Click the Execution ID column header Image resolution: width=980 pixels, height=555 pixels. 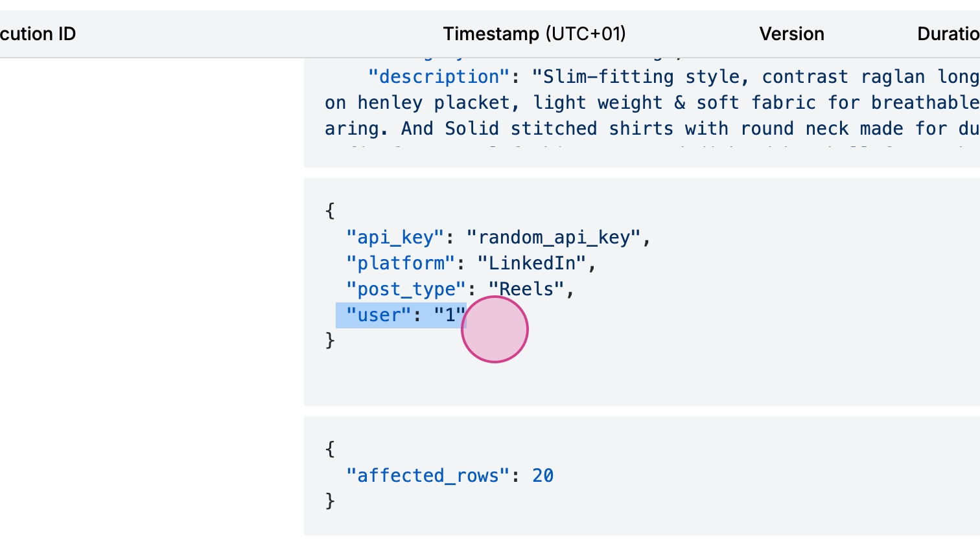coord(38,34)
